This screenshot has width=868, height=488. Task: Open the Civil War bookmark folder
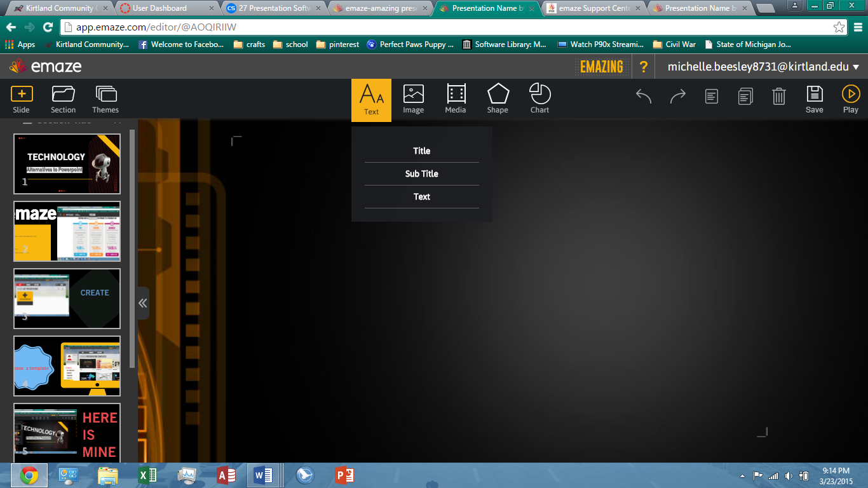pos(674,44)
